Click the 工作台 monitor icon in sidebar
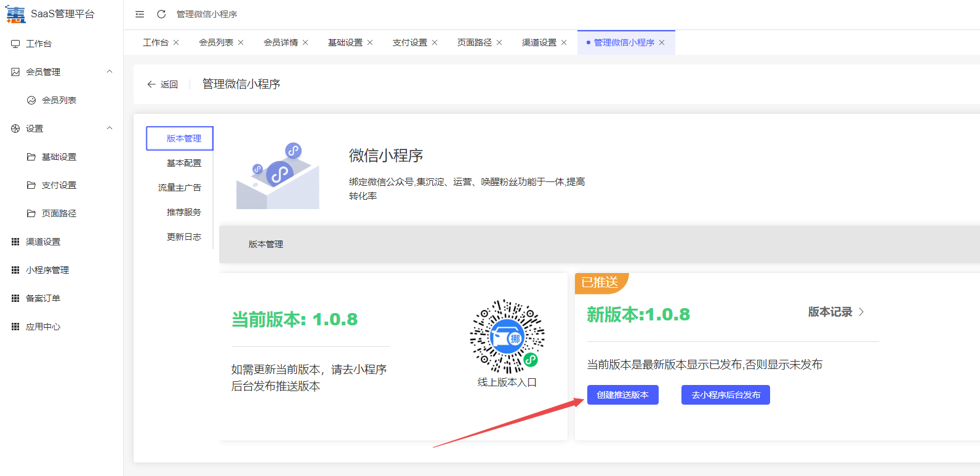The height and width of the screenshot is (476, 980). tap(15, 44)
